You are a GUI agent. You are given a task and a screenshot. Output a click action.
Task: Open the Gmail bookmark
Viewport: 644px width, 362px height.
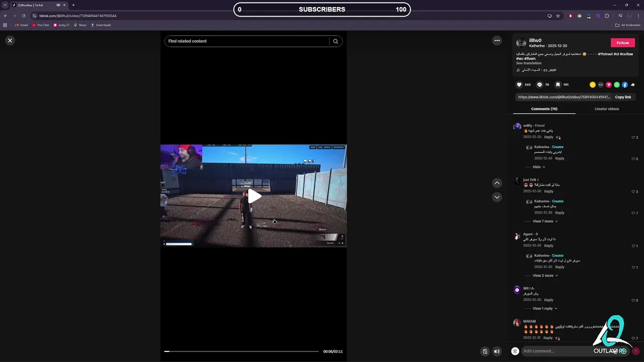[x=21, y=25]
